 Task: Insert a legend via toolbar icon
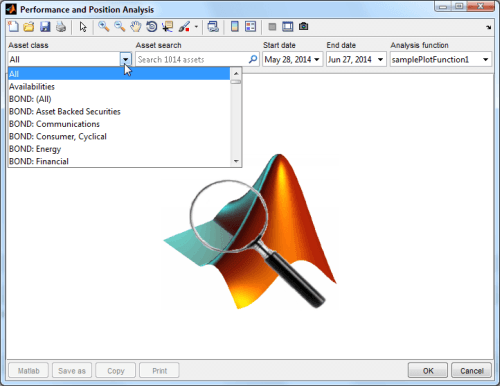tap(250, 27)
